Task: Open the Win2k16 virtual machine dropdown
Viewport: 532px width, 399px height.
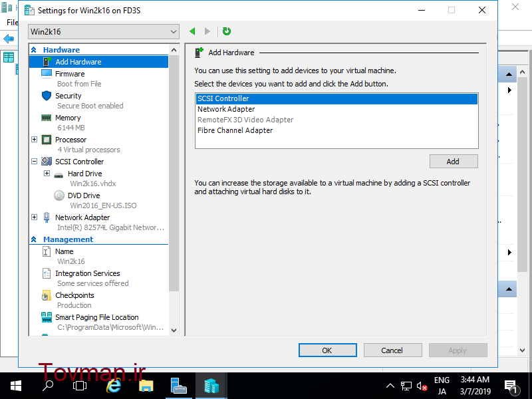Action: click(104, 31)
